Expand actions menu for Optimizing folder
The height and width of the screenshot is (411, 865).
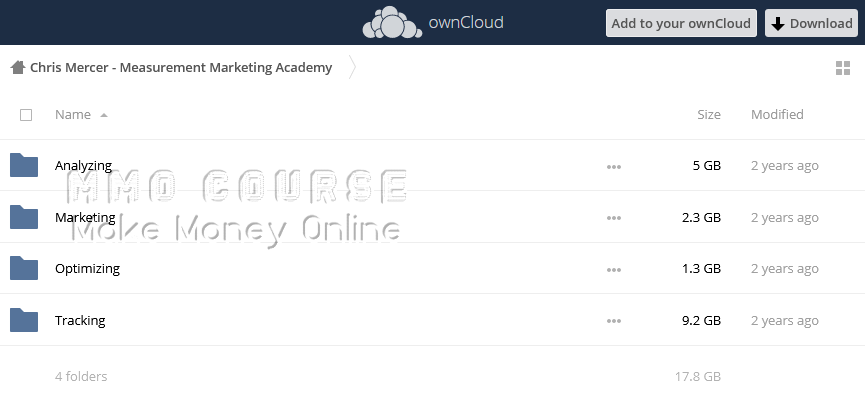click(613, 269)
